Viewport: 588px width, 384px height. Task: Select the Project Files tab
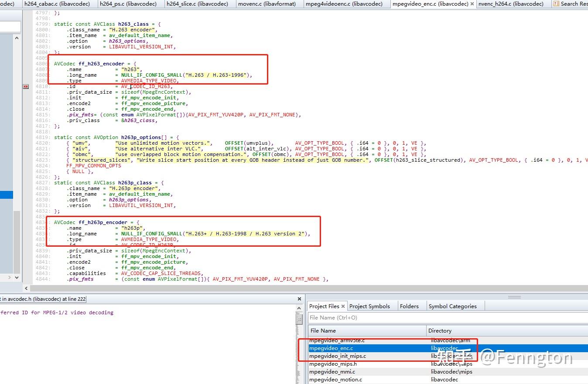[x=324, y=306]
